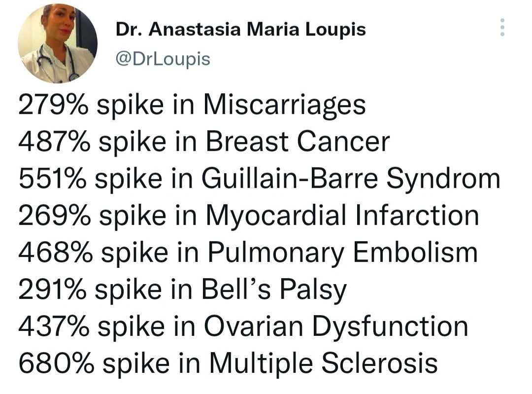This screenshot has width=532, height=394.
Task: Click the 551% figure
Action: point(52,179)
